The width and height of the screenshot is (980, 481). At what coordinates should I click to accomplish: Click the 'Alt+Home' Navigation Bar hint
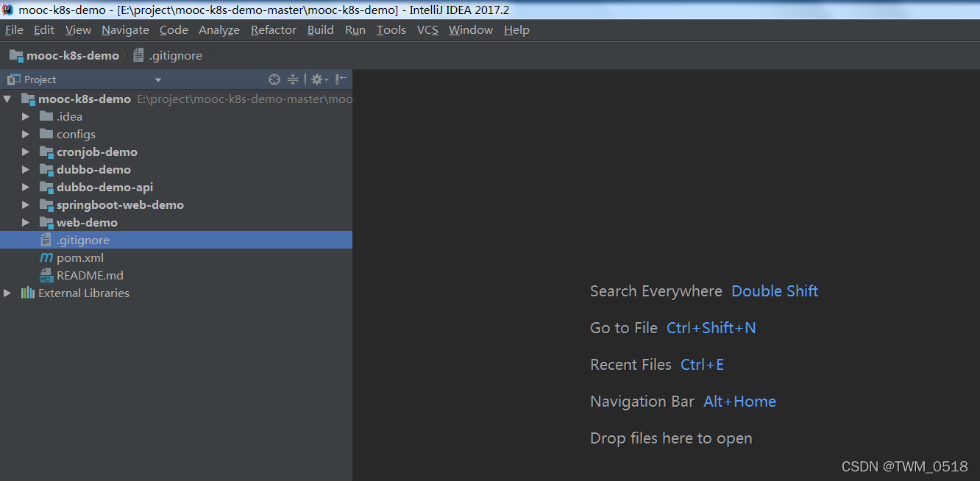click(740, 402)
